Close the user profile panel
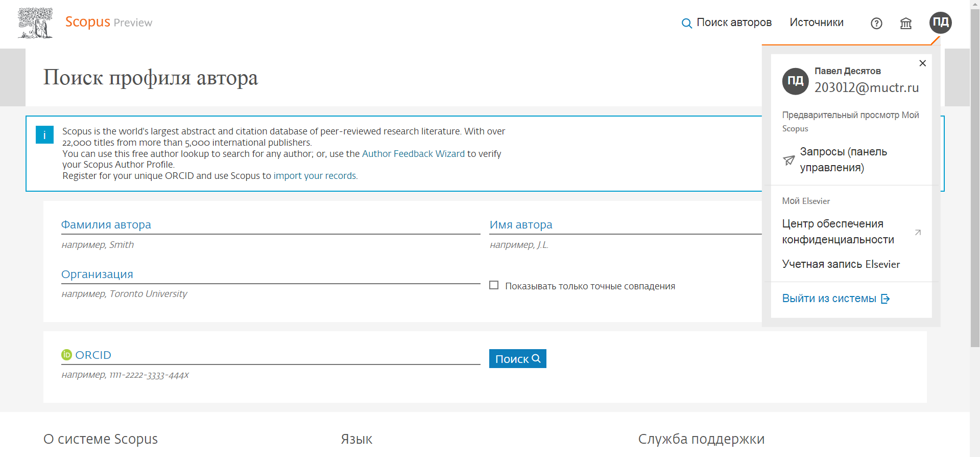Viewport: 980px width, 457px height. [x=922, y=63]
